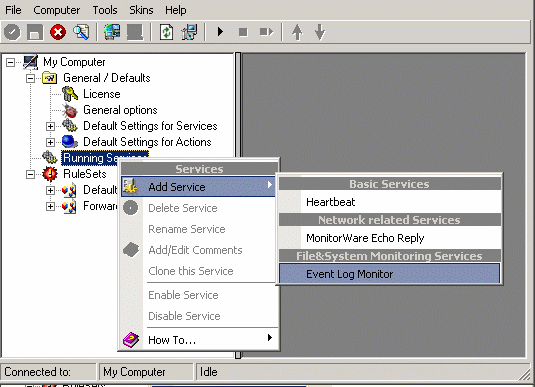Collapse the My Computer tree node
This screenshot has height=387, width=535.
(11, 62)
